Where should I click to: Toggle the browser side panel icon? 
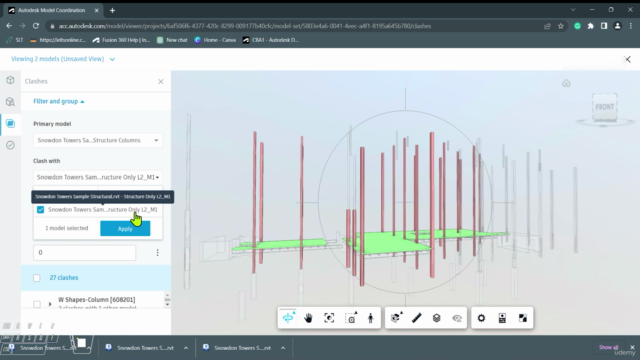tap(604, 26)
